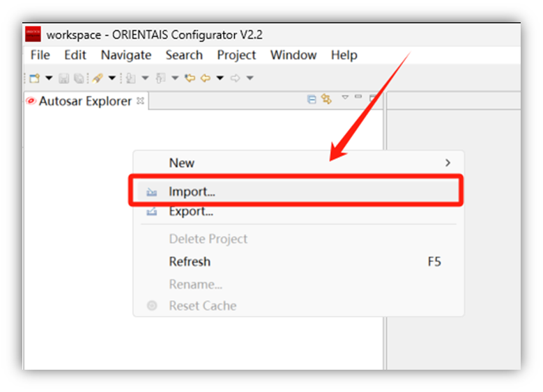Open the File menu
543x392 pixels.
pos(40,55)
